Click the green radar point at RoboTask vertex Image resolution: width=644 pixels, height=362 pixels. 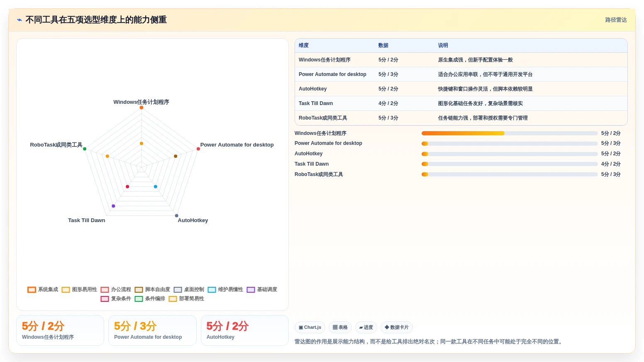coord(85,149)
